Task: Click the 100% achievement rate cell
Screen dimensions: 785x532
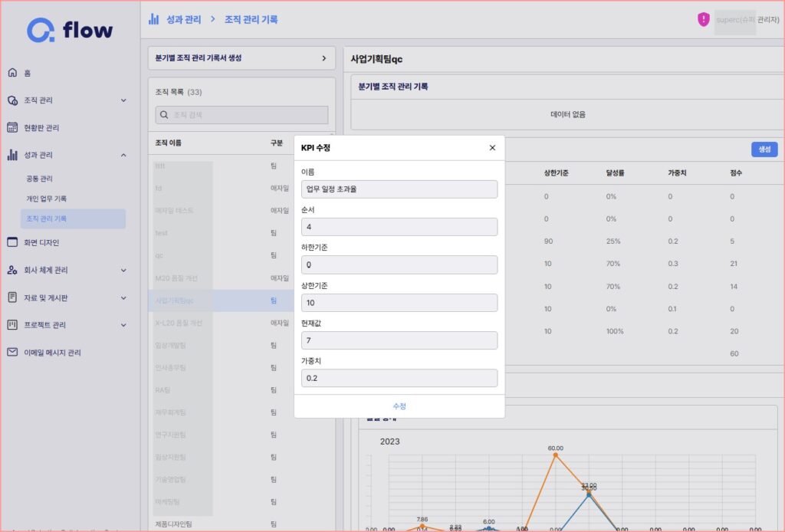Action: pos(615,331)
